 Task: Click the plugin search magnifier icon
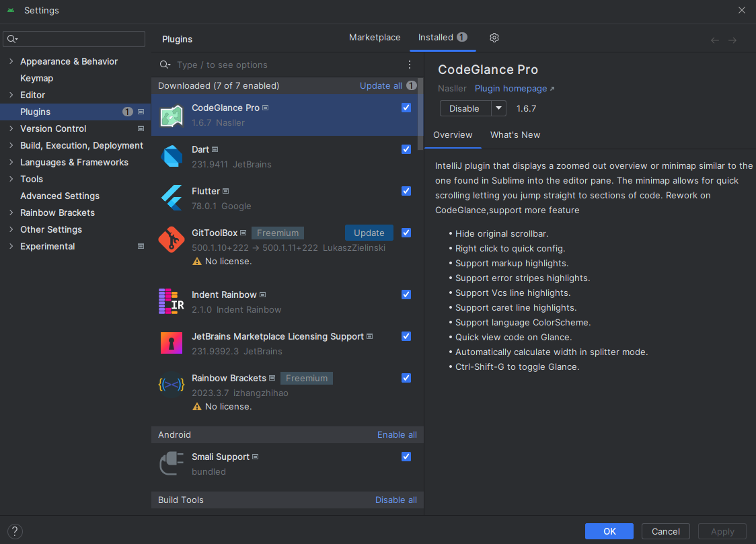(x=165, y=65)
